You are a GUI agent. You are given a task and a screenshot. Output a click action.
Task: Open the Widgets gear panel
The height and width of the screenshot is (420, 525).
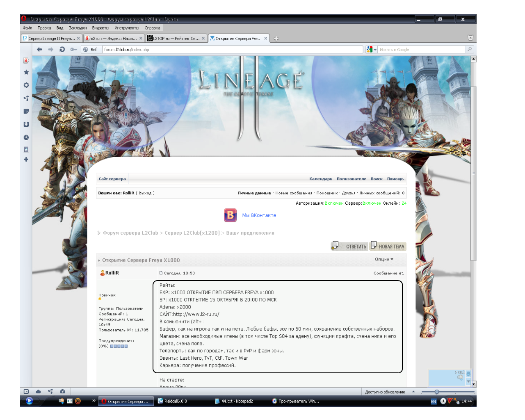click(x=26, y=85)
